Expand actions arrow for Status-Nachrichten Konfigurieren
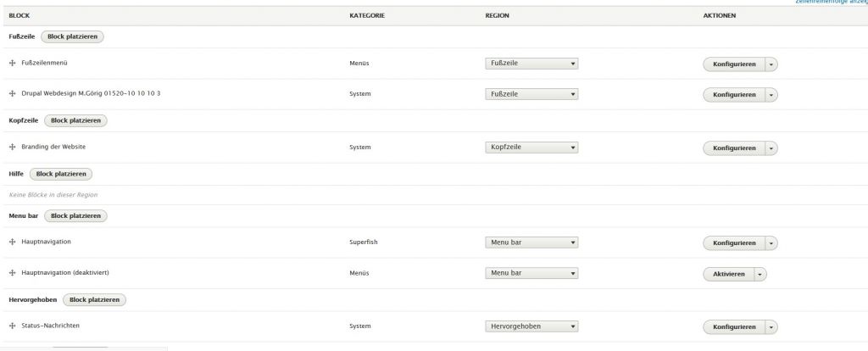The width and height of the screenshot is (868, 351). [x=771, y=327]
